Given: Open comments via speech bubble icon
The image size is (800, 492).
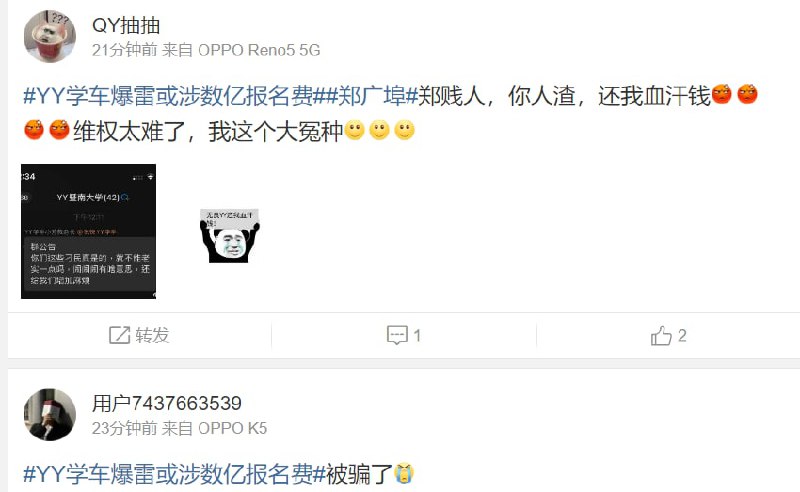Looking at the screenshot, I should pos(397,335).
